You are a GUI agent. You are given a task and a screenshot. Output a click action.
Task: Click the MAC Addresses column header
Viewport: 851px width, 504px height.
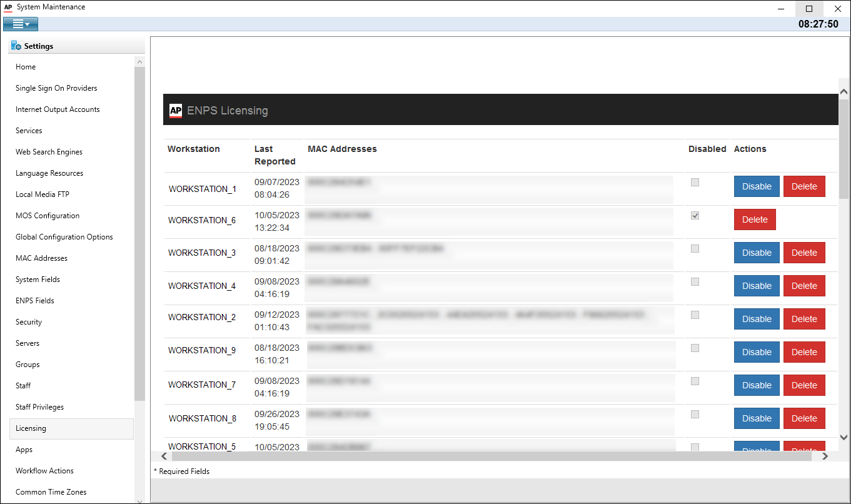[343, 149]
